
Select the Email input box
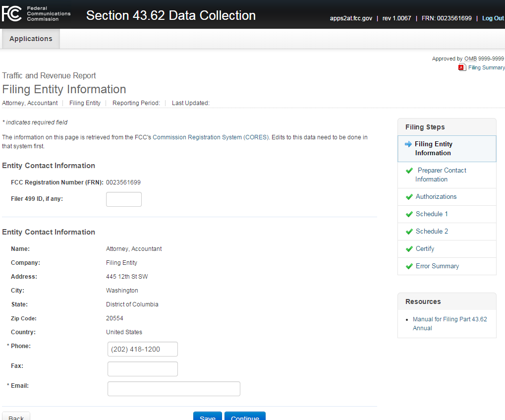click(173, 389)
